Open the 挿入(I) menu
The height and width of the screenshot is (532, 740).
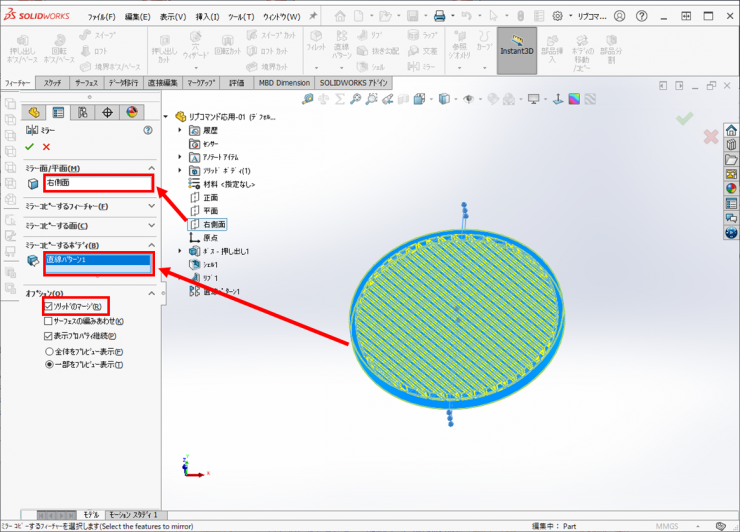coord(207,17)
